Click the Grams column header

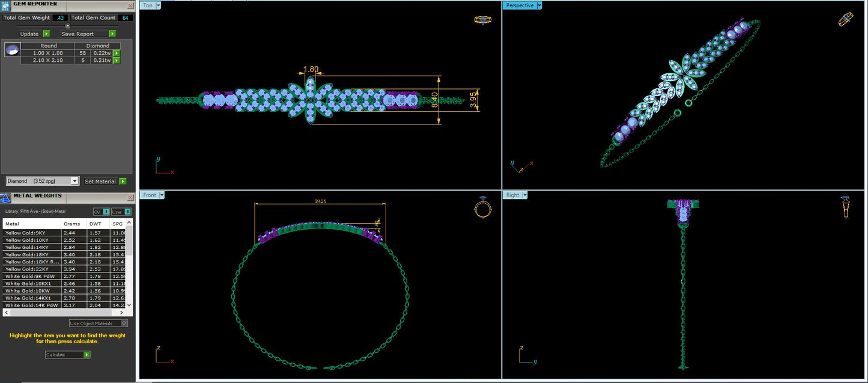[74, 224]
